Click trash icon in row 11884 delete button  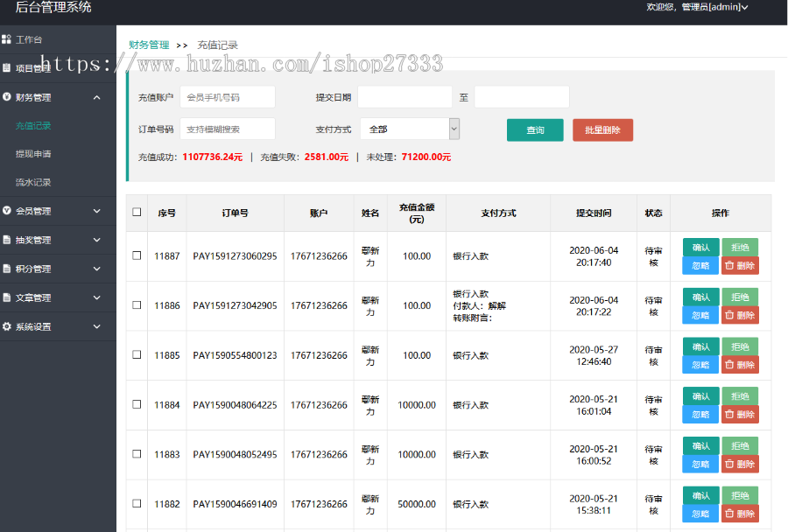pos(729,415)
